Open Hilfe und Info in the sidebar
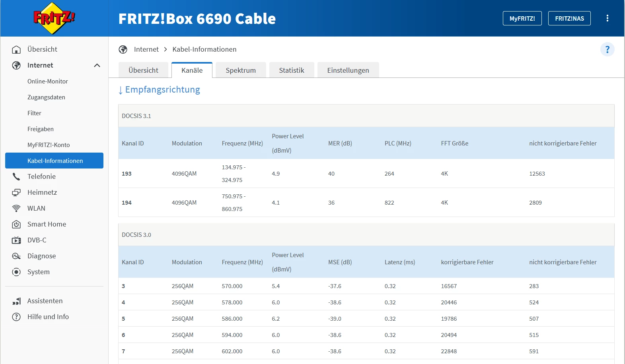The height and width of the screenshot is (364, 625). point(48,317)
